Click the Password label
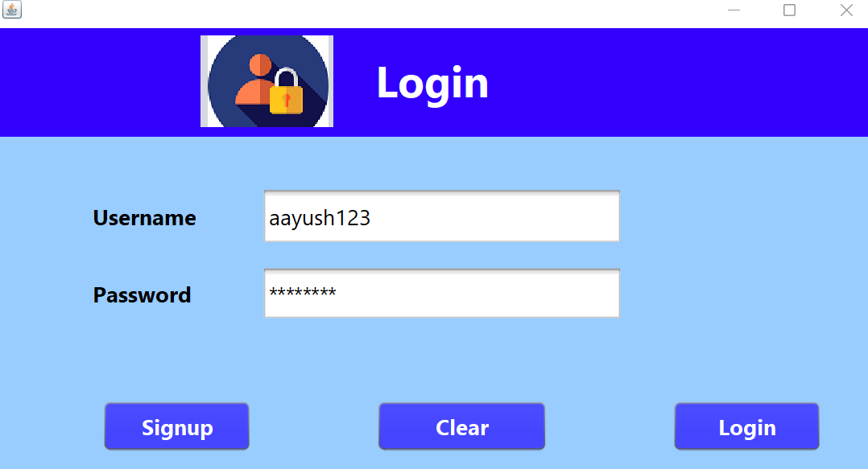This screenshot has height=469, width=868. (142, 295)
